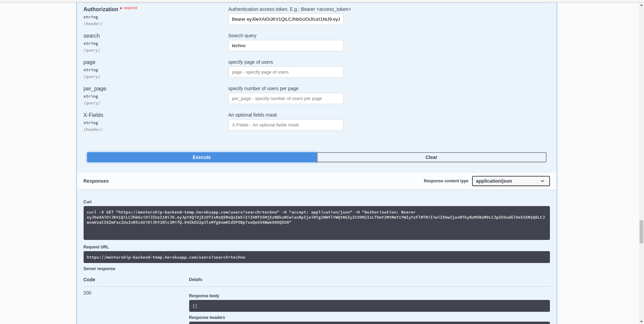Viewport: 644px width, 324px height.
Task: Click the Responses section header
Action: click(x=96, y=181)
